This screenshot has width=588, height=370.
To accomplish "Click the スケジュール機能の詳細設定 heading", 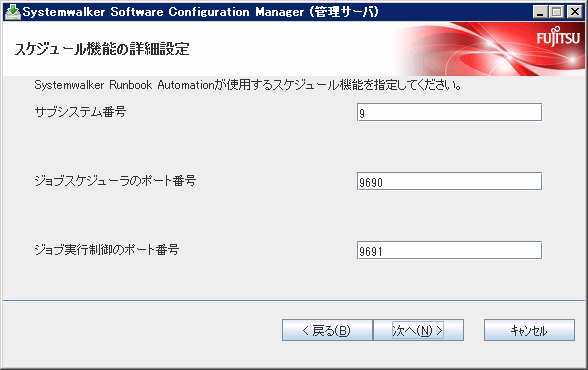I will (102, 49).
